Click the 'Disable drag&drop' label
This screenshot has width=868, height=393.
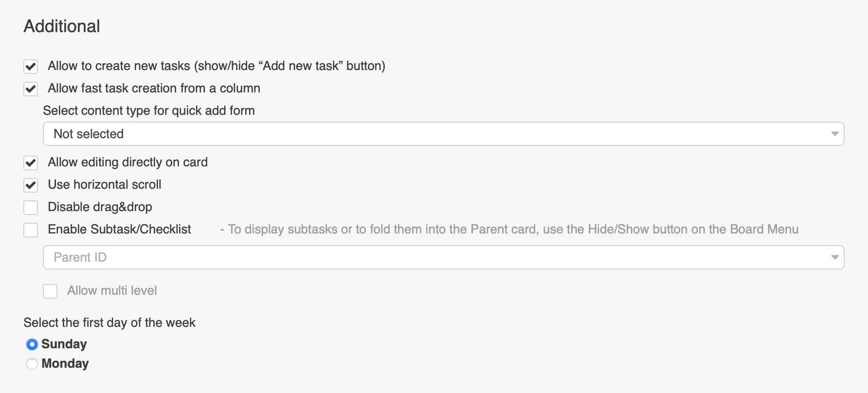tap(100, 207)
